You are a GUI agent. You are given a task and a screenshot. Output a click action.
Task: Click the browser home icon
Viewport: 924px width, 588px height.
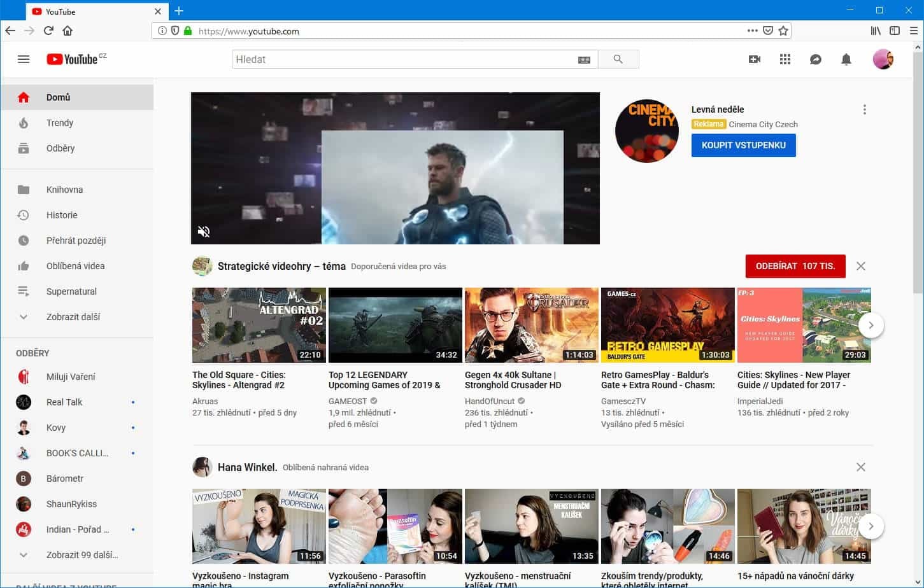[x=68, y=31]
